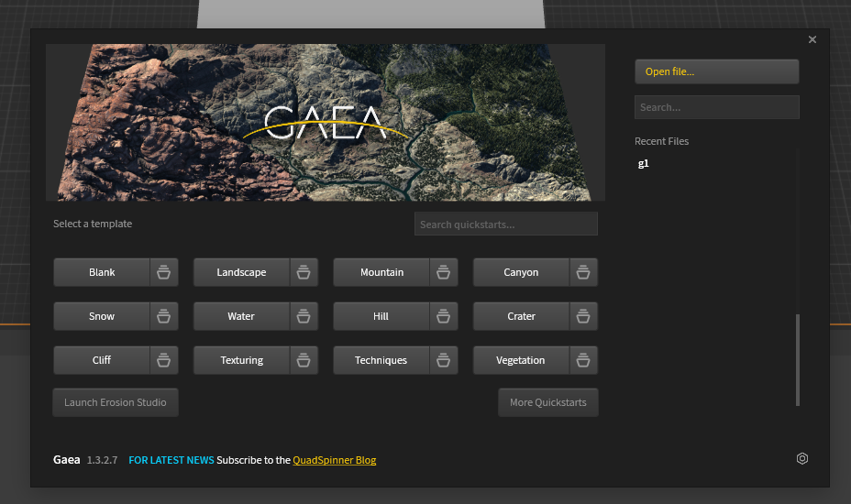Focus the Search quickstarts field
The width and height of the screenshot is (851, 504).
click(505, 225)
